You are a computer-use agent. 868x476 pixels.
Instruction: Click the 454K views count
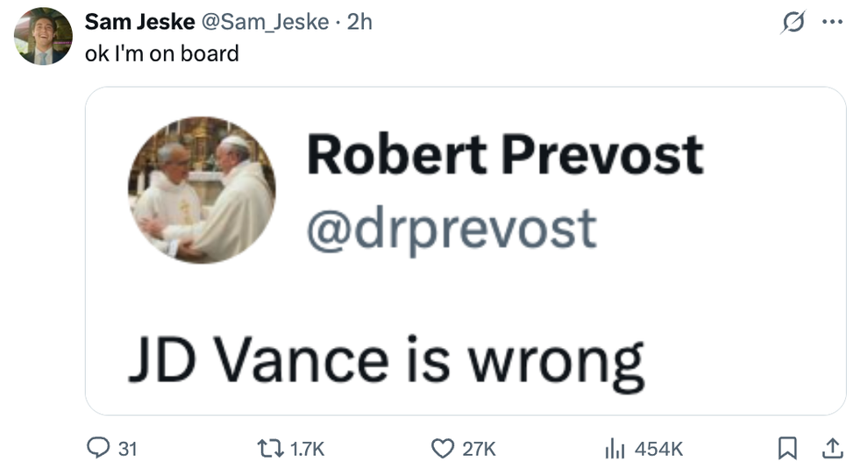658,449
